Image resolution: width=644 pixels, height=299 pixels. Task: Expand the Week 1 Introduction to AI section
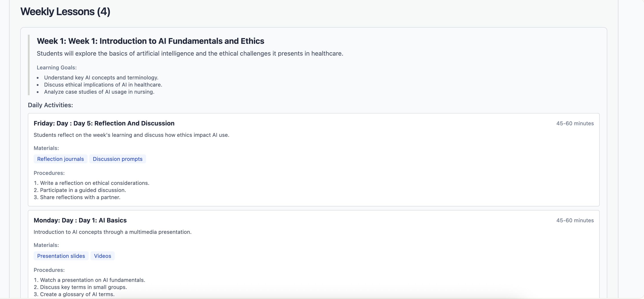(x=150, y=41)
